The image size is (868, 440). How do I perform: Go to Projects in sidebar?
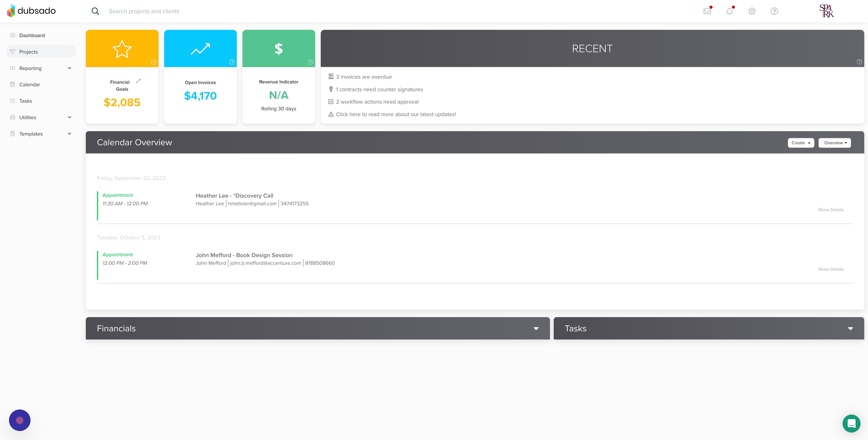[x=29, y=52]
